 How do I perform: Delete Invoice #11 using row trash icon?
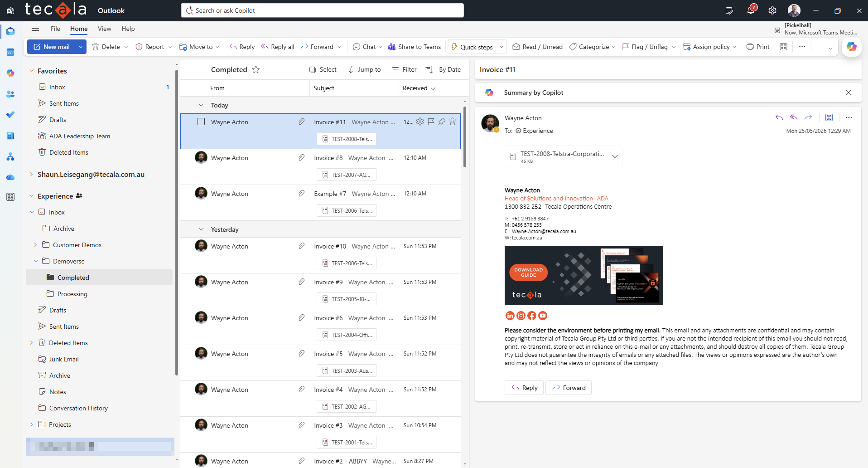pyautogui.click(x=453, y=122)
